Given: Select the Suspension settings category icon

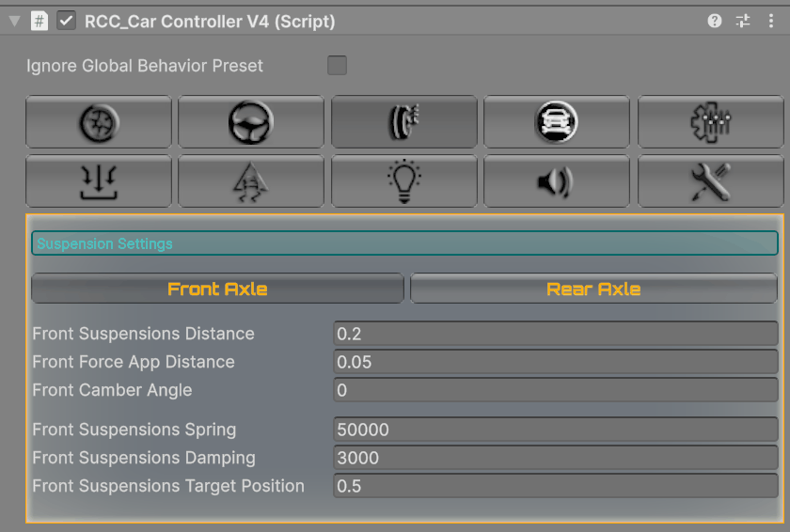Looking at the screenshot, I should pyautogui.click(x=404, y=122).
